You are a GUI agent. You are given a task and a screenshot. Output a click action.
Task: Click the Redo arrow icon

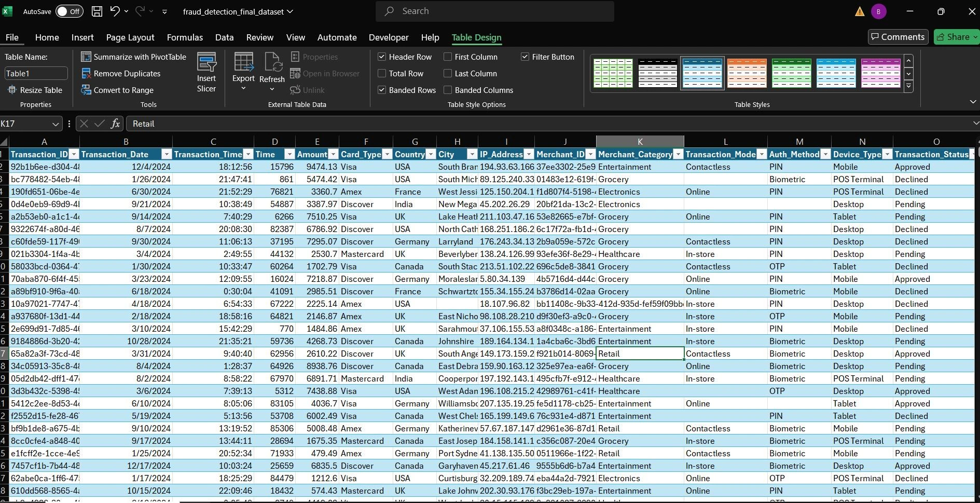coord(140,11)
